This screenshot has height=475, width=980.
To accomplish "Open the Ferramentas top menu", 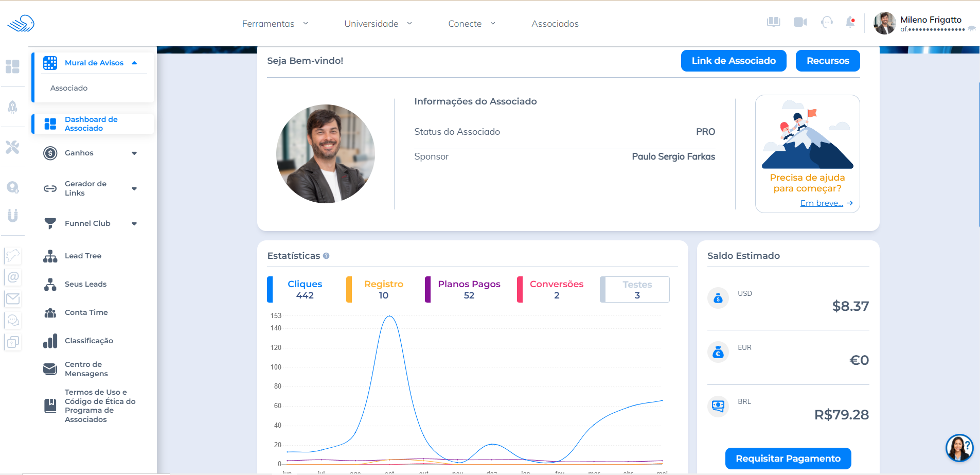I will [275, 24].
